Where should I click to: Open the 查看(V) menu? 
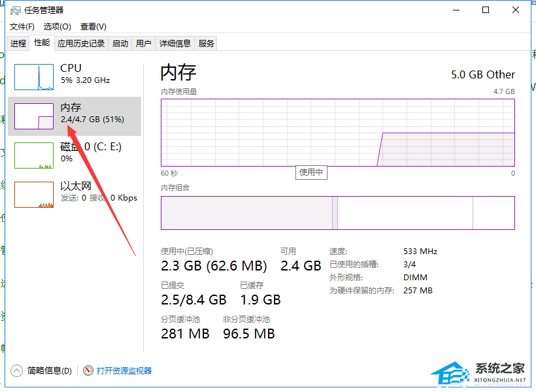click(x=93, y=27)
